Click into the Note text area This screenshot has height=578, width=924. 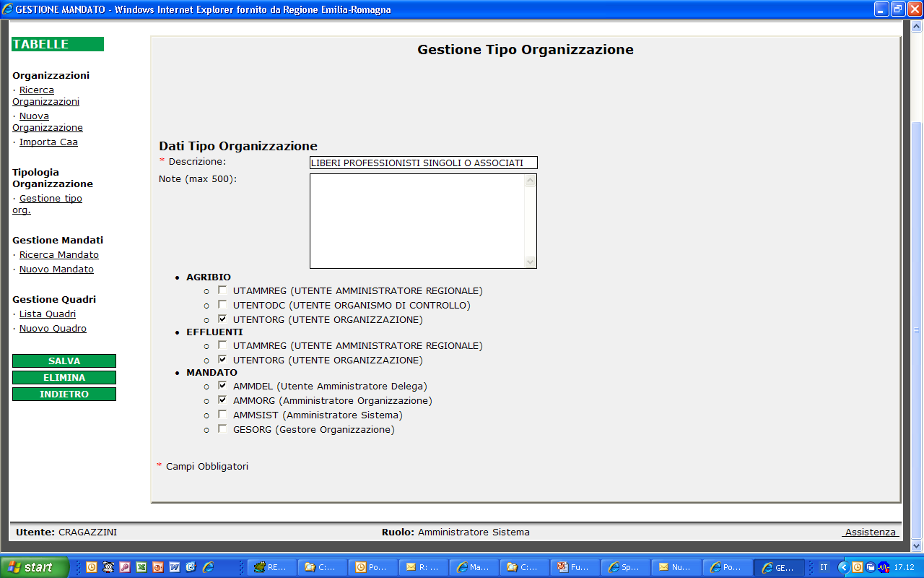417,221
